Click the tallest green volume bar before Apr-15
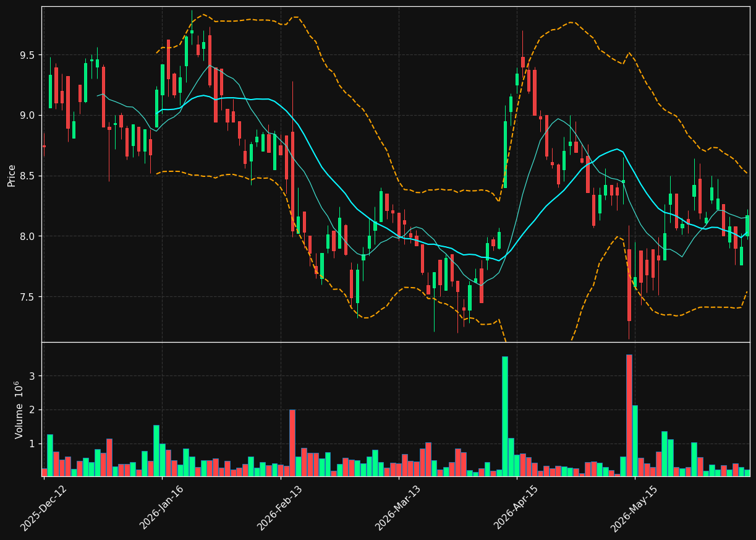This screenshot has width=756, height=540. click(505, 416)
